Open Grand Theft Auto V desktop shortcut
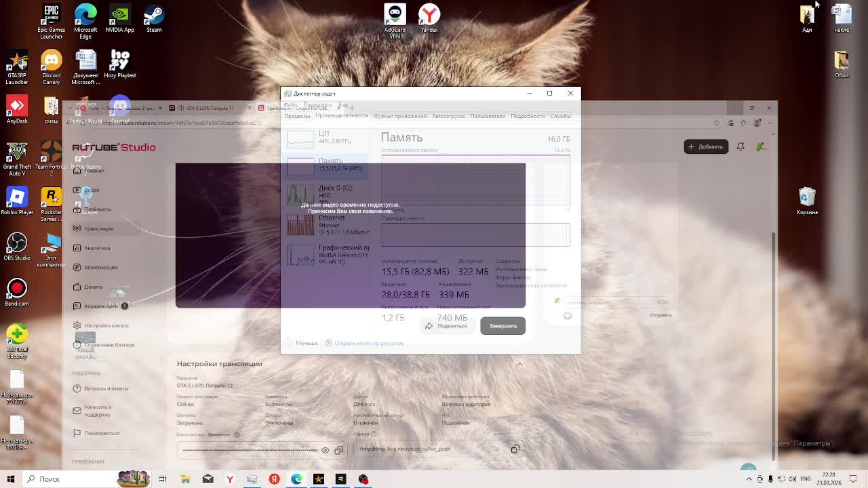 point(17,159)
